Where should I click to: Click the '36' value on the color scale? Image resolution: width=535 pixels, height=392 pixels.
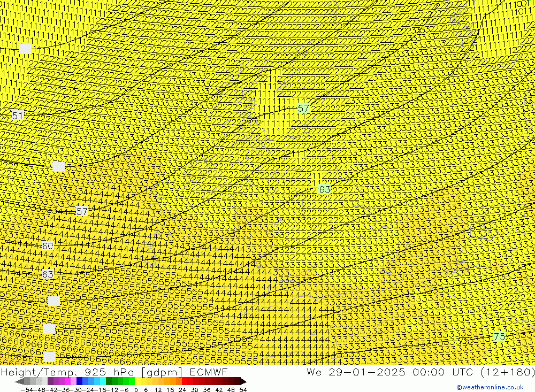pos(207,390)
